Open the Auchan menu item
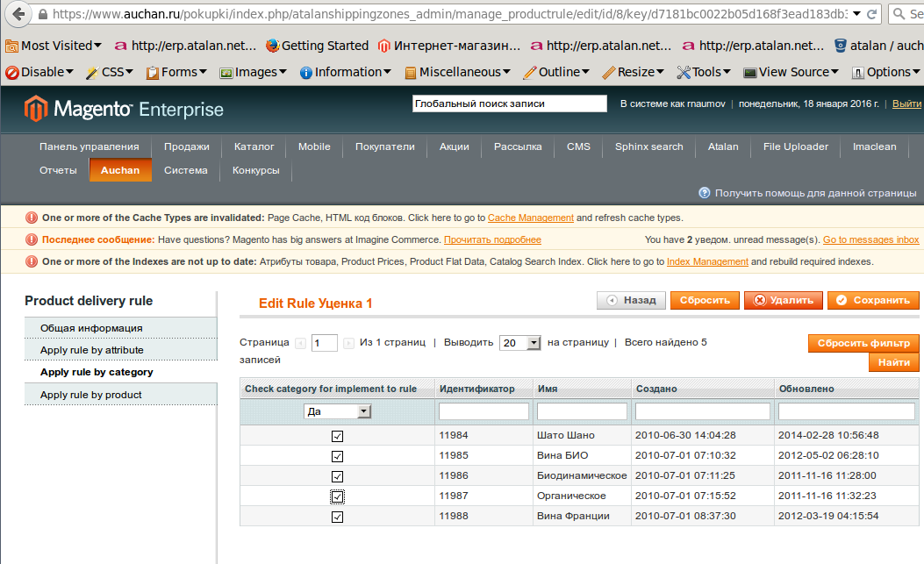Image resolution: width=924 pixels, height=564 pixels. pyautogui.click(x=120, y=170)
